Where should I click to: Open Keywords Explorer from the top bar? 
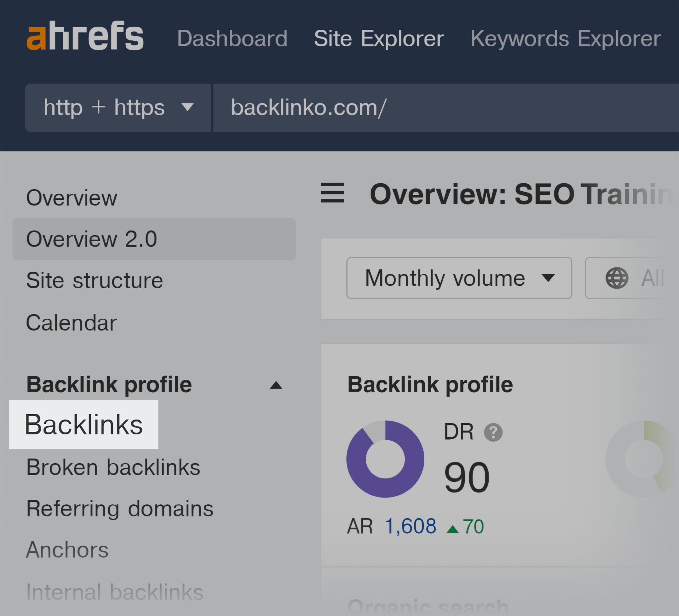point(565,38)
